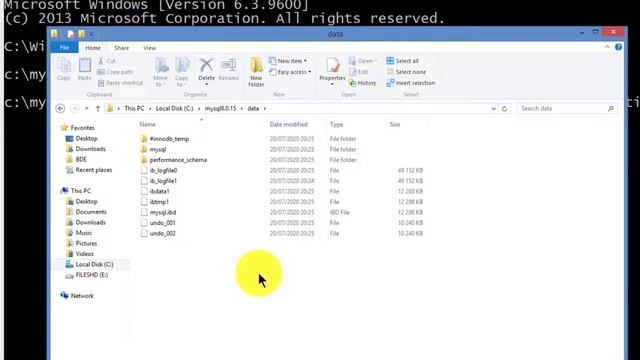Click the red Delete icon

click(x=206, y=65)
